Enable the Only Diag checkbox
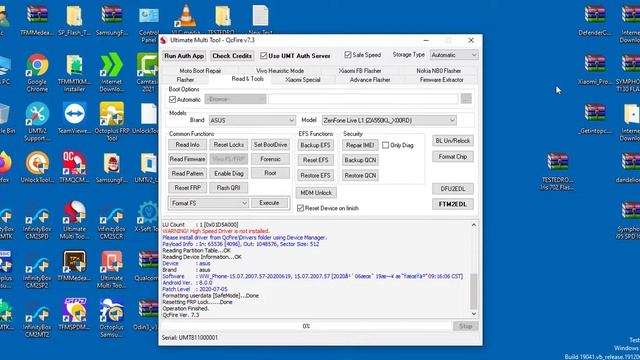 click(x=385, y=145)
